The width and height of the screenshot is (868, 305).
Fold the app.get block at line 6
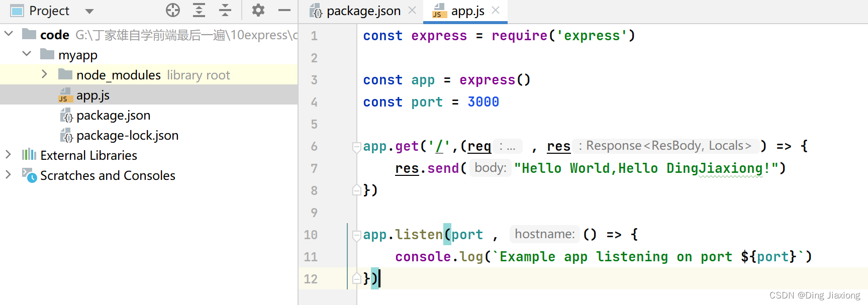tap(356, 147)
